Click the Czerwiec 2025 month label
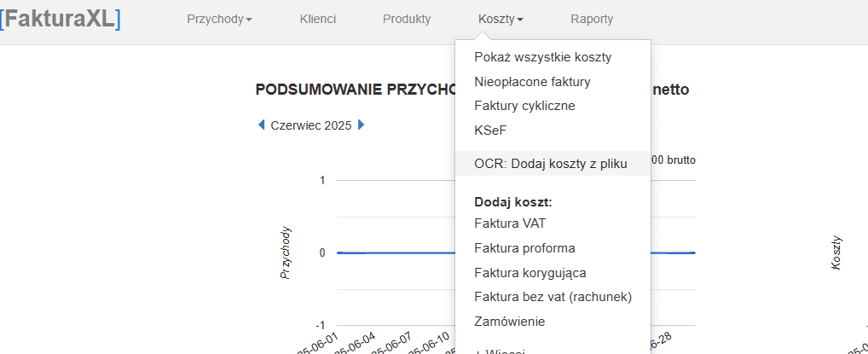 [310, 125]
